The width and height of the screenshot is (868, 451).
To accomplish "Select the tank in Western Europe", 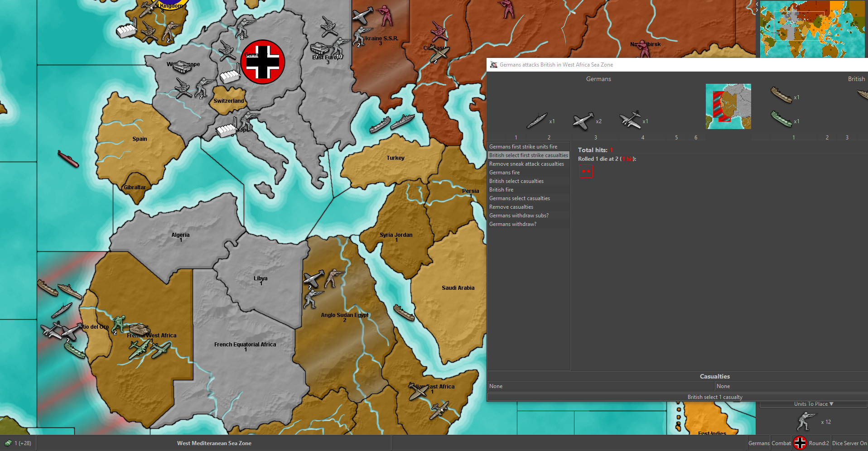I will click(183, 67).
